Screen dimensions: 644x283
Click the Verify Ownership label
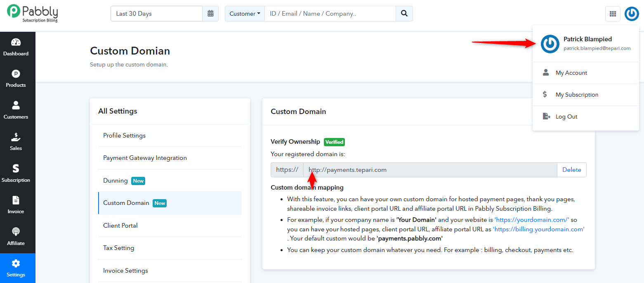(295, 142)
